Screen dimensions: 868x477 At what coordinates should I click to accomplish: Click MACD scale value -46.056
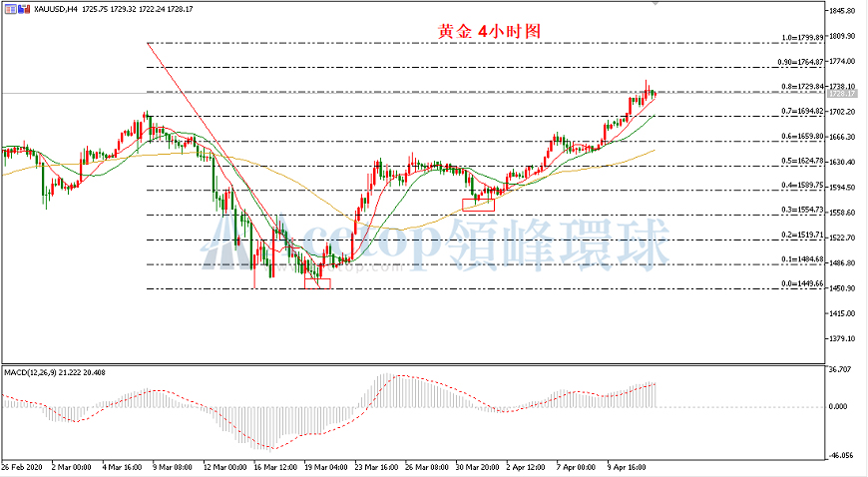pyautogui.click(x=840, y=455)
